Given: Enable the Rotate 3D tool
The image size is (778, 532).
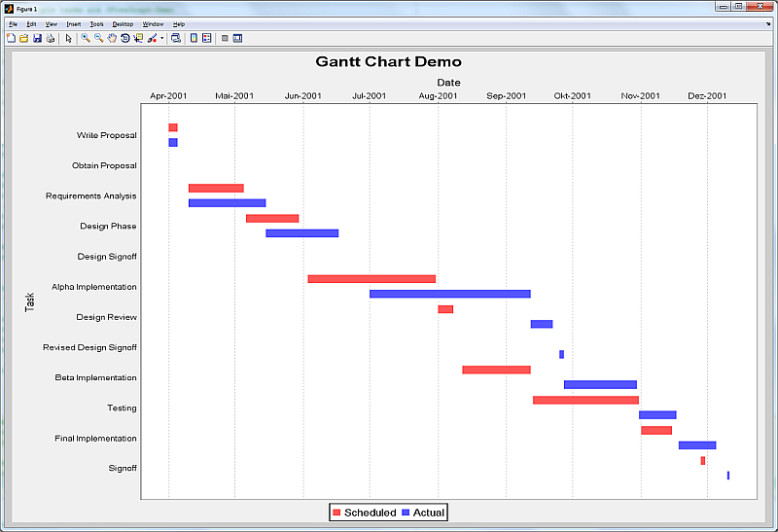Looking at the screenshot, I should click(x=125, y=38).
